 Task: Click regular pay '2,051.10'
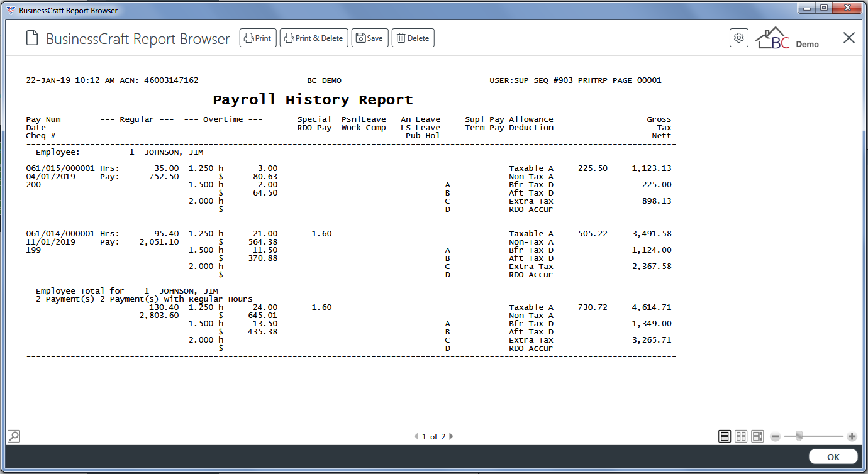click(x=159, y=242)
